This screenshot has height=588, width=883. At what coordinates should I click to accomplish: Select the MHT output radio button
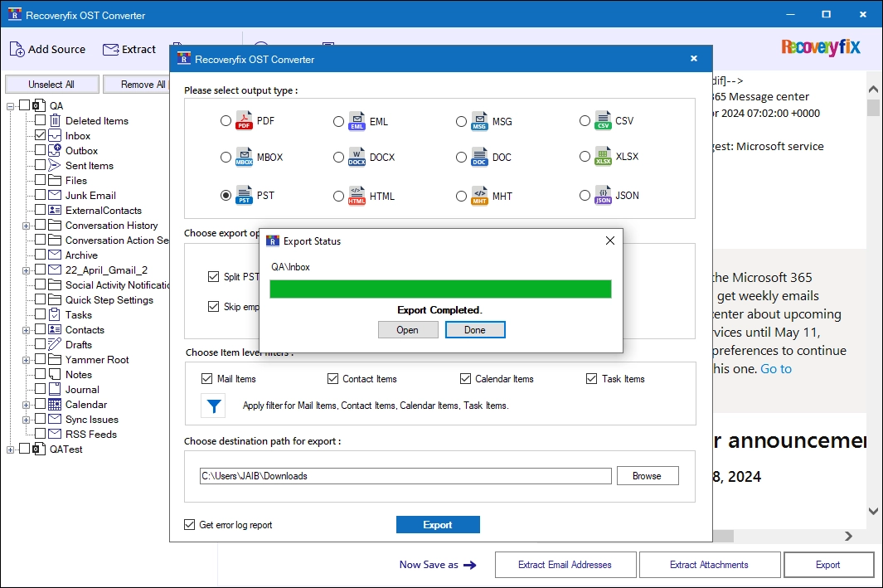461,196
